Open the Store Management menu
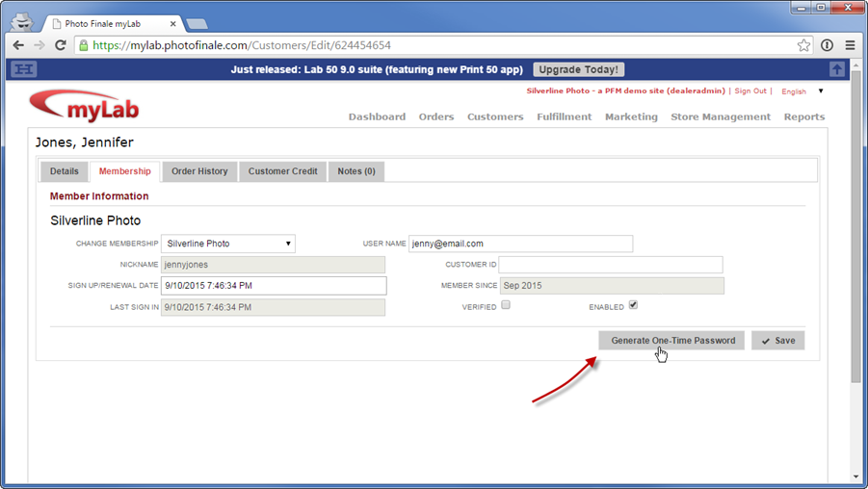868x489 pixels. coord(721,116)
